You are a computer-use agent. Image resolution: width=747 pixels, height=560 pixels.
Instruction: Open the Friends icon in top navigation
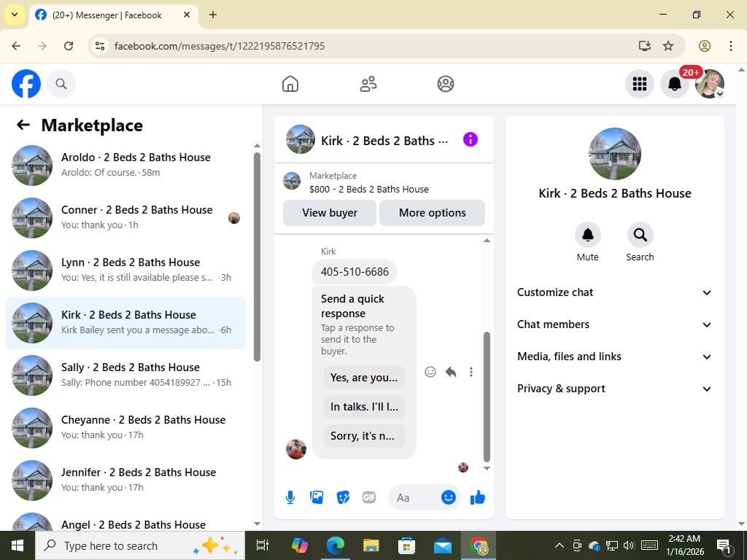[x=368, y=84]
